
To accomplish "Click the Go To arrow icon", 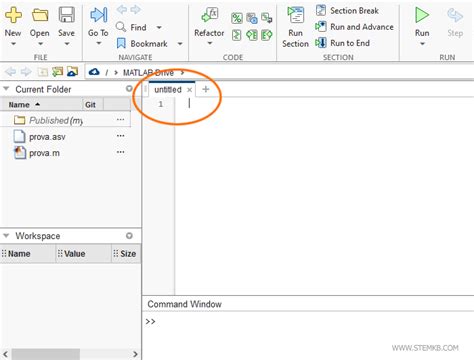I will point(98,15).
